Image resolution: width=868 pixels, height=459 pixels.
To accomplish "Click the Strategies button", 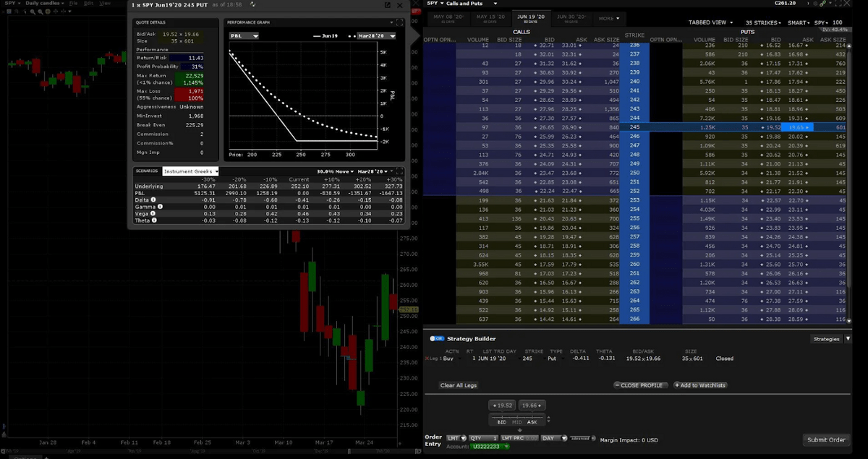I will click(x=826, y=338).
